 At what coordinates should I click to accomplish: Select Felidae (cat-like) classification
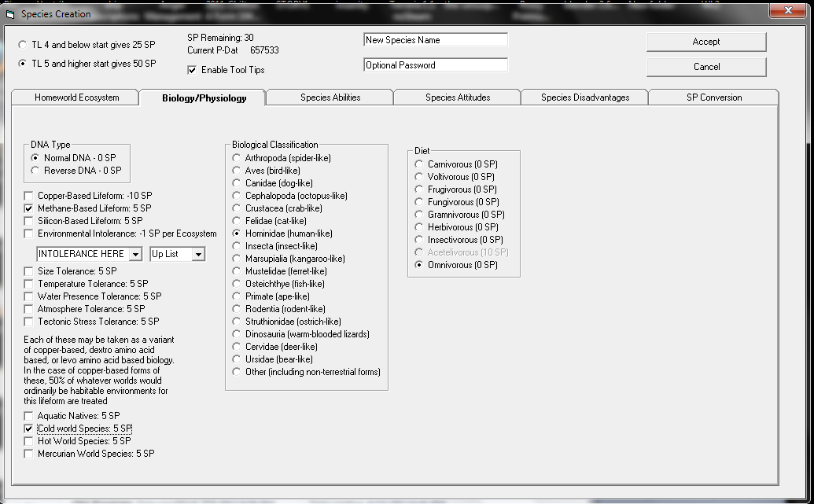tap(237, 221)
